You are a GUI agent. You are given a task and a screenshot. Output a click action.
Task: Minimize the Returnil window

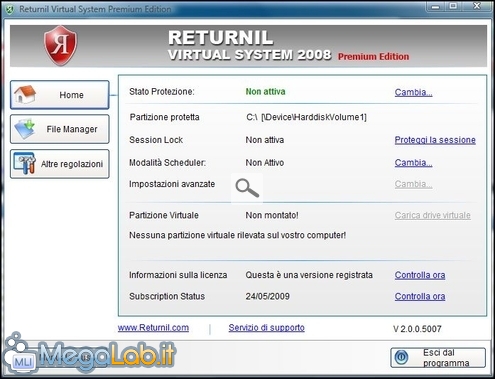[435, 6]
